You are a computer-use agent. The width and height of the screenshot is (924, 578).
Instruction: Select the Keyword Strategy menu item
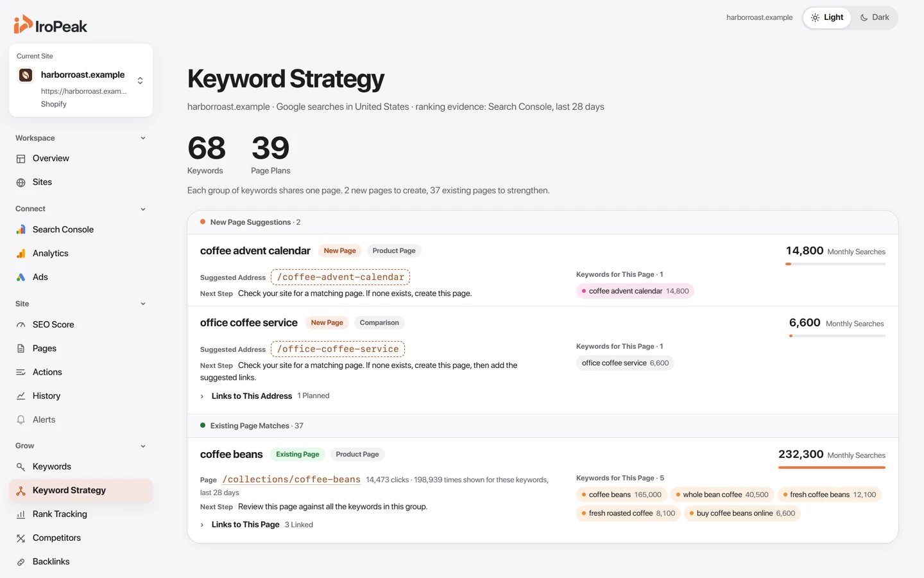[x=81, y=491]
